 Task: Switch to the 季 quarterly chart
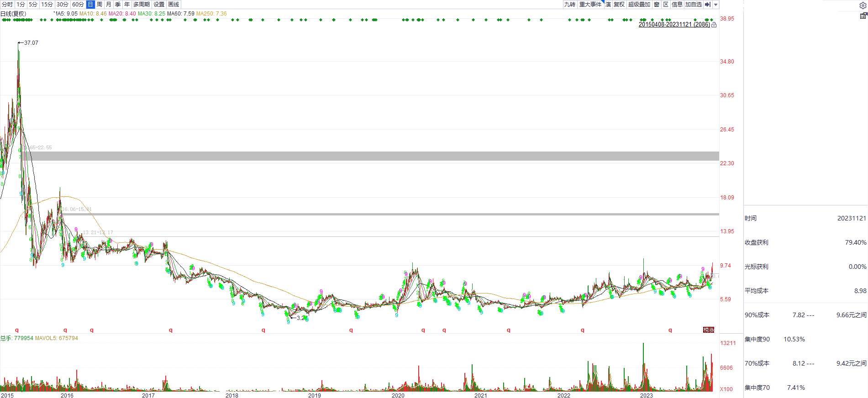tap(118, 5)
